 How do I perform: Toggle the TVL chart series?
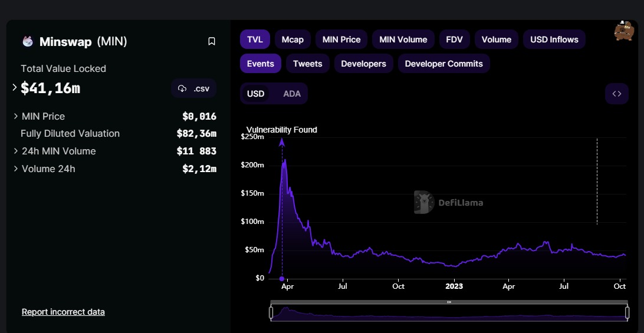[255, 39]
